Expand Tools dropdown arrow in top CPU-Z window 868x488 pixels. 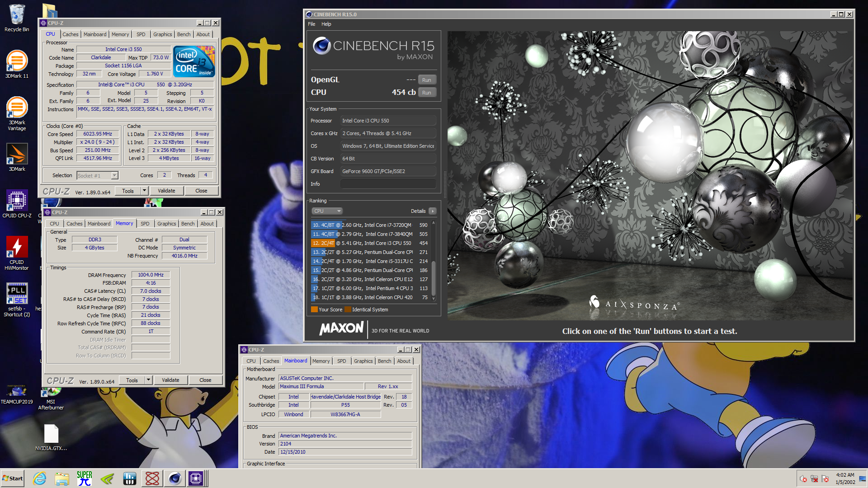[144, 191]
